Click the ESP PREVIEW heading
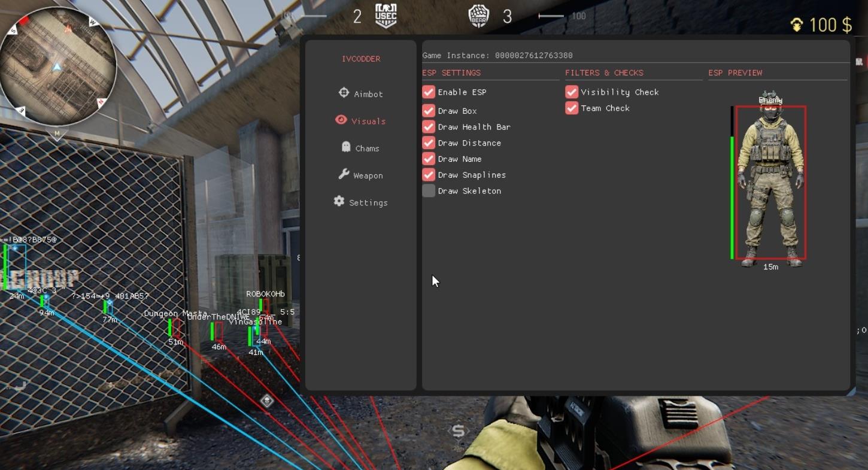The image size is (868, 470). coord(736,72)
